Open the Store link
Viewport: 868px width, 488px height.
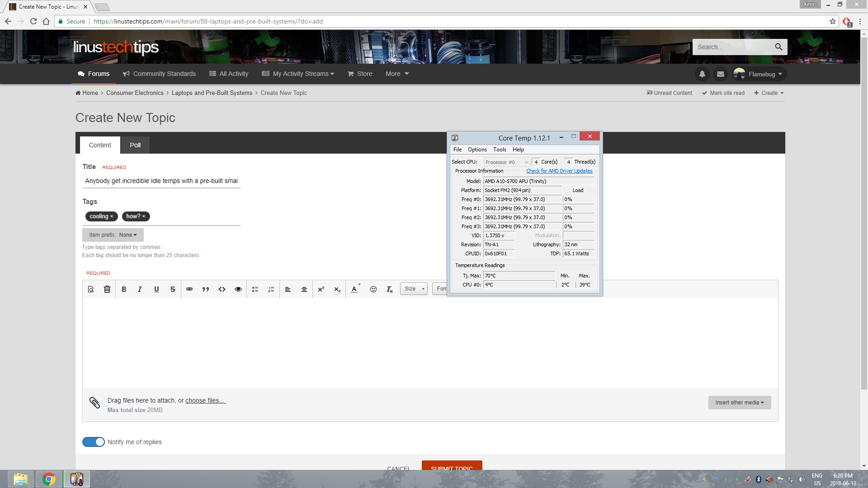click(x=360, y=74)
